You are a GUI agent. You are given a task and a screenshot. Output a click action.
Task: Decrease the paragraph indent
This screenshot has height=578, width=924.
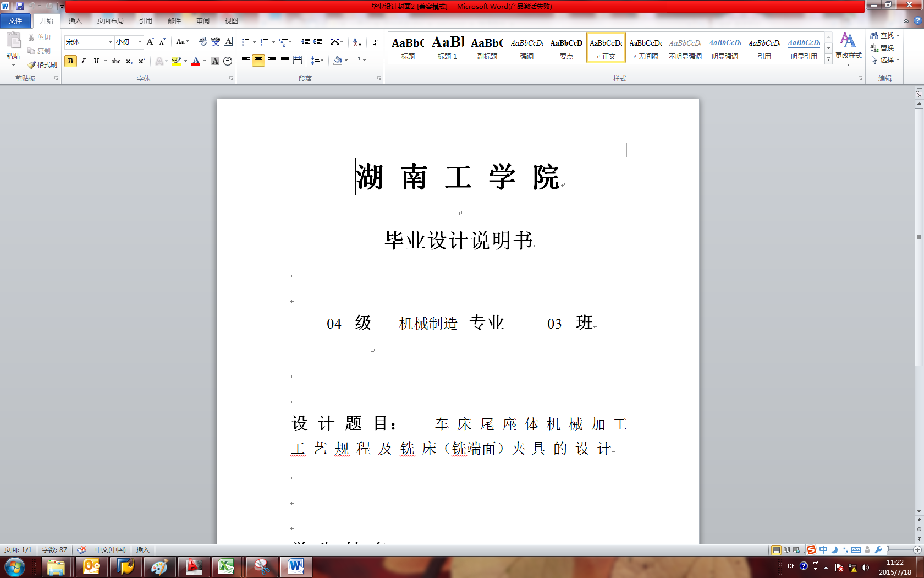point(305,42)
